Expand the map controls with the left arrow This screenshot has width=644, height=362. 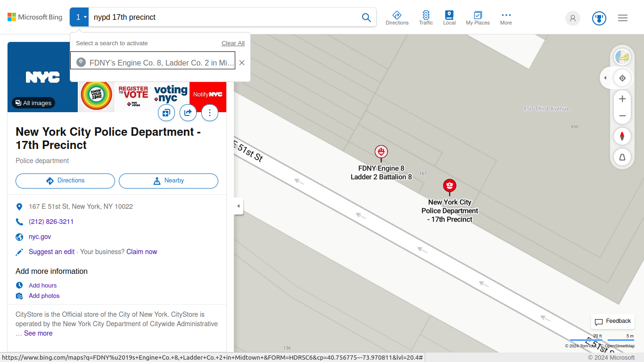coord(606,78)
